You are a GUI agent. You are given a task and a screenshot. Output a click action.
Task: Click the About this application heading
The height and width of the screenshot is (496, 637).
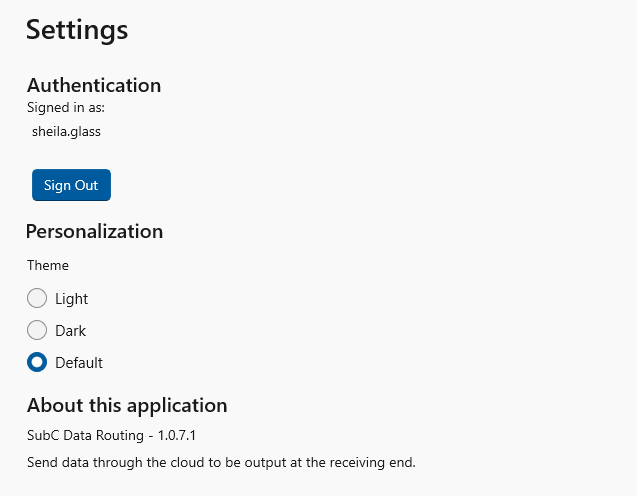[x=127, y=405]
